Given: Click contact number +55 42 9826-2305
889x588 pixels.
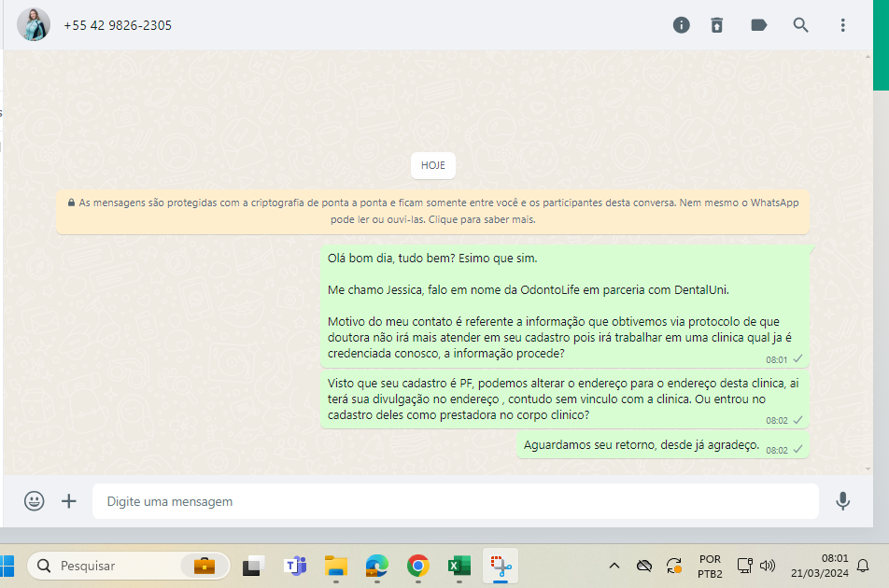Looking at the screenshot, I should click(118, 25).
